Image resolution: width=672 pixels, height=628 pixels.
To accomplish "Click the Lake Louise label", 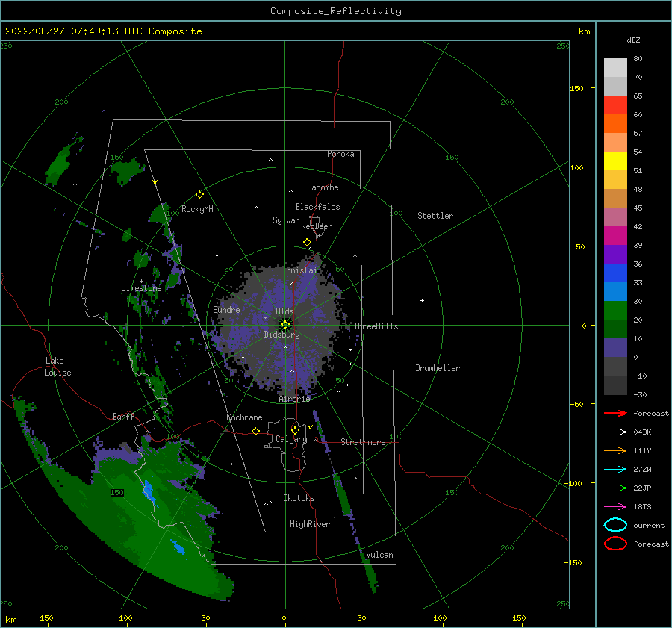I will point(57,367).
